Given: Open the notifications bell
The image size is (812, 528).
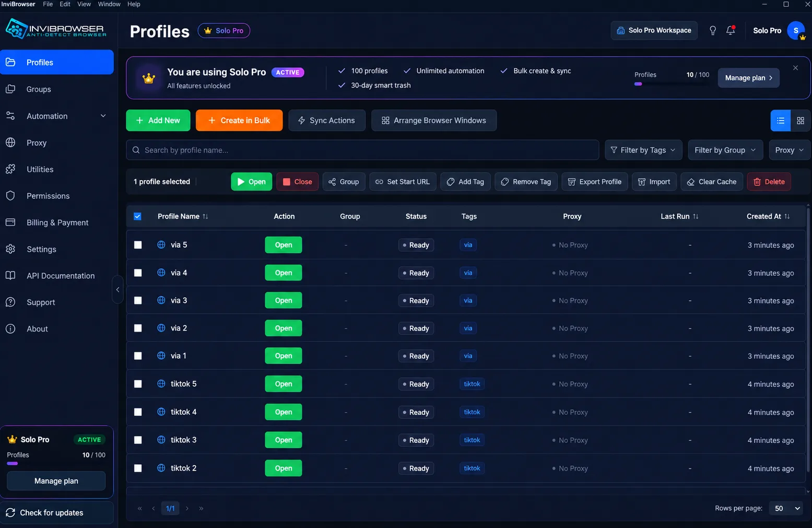Looking at the screenshot, I should (x=731, y=30).
